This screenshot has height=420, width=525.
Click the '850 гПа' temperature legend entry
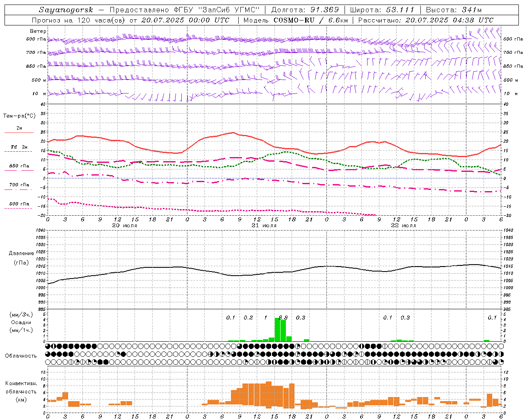pyautogui.click(x=19, y=166)
